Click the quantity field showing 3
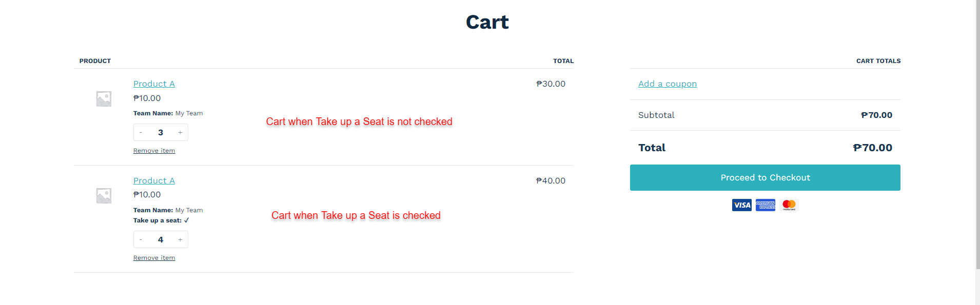Screen dimensions: 980x305 point(161,132)
